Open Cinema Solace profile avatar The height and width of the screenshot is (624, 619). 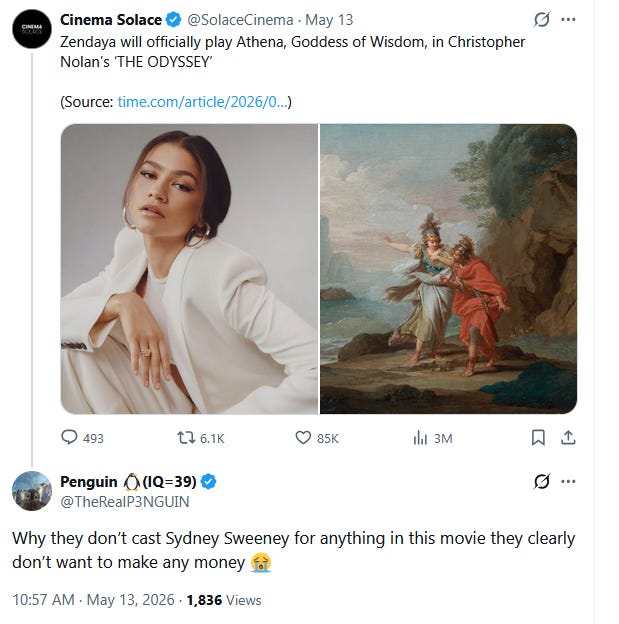click(x=32, y=29)
